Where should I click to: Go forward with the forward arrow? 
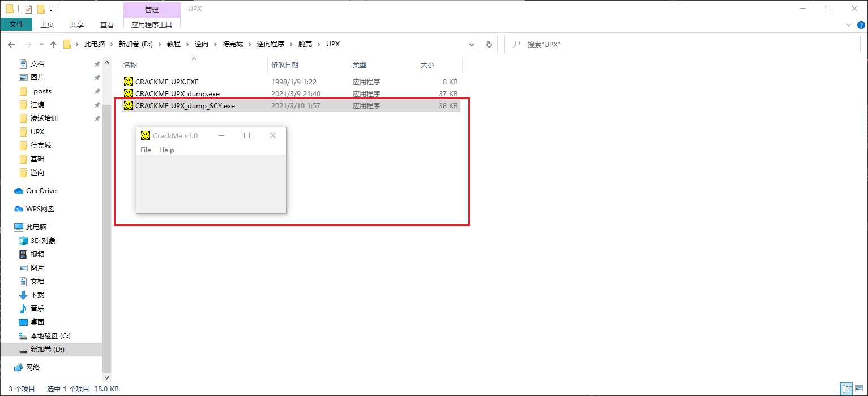[28, 44]
